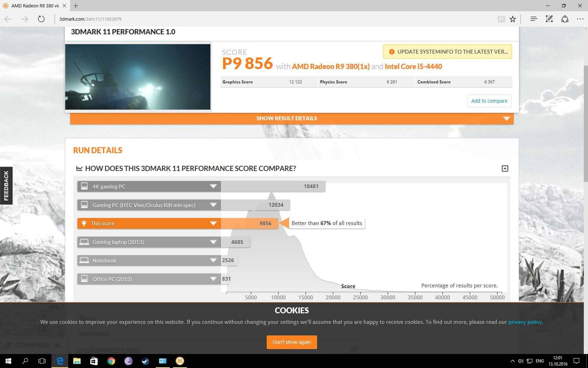Switch to Microsoft Edge in the taskbar

(60, 361)
